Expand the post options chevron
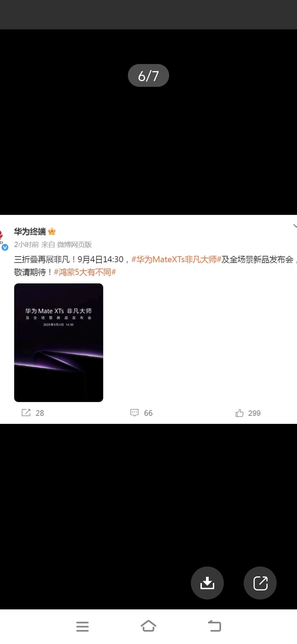The width and height of the screenshot is (297, 644). 295,226
